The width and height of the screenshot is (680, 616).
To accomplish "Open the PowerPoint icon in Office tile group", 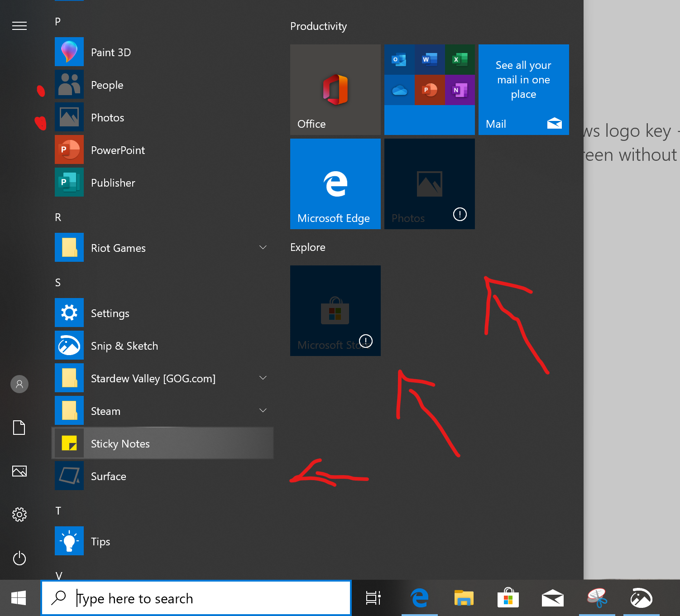I will click(430, 90).
